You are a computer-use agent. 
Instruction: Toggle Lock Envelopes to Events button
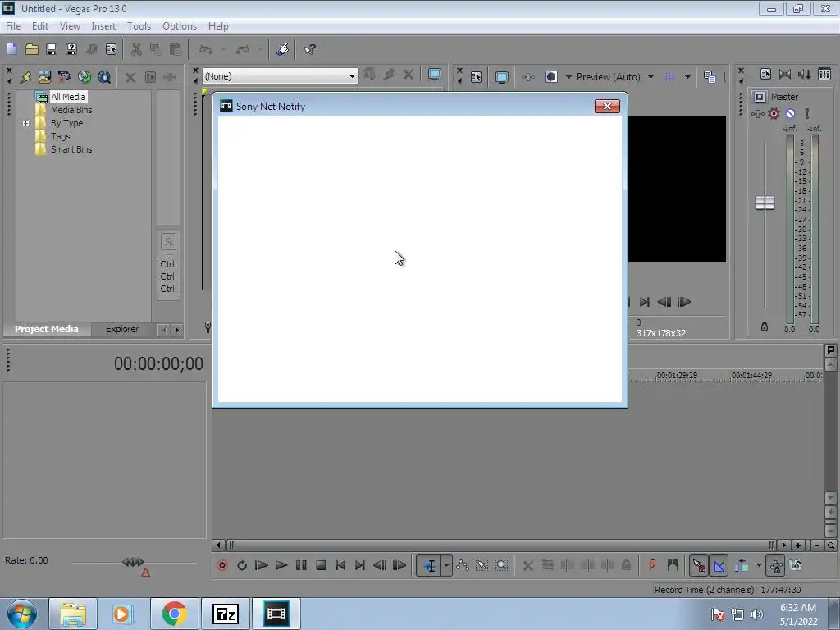[775, 565]
